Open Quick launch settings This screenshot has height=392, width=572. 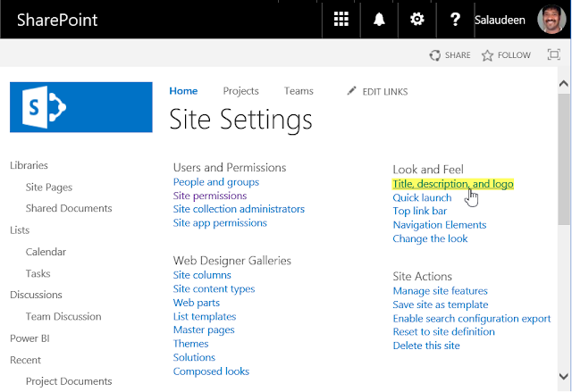422,198
